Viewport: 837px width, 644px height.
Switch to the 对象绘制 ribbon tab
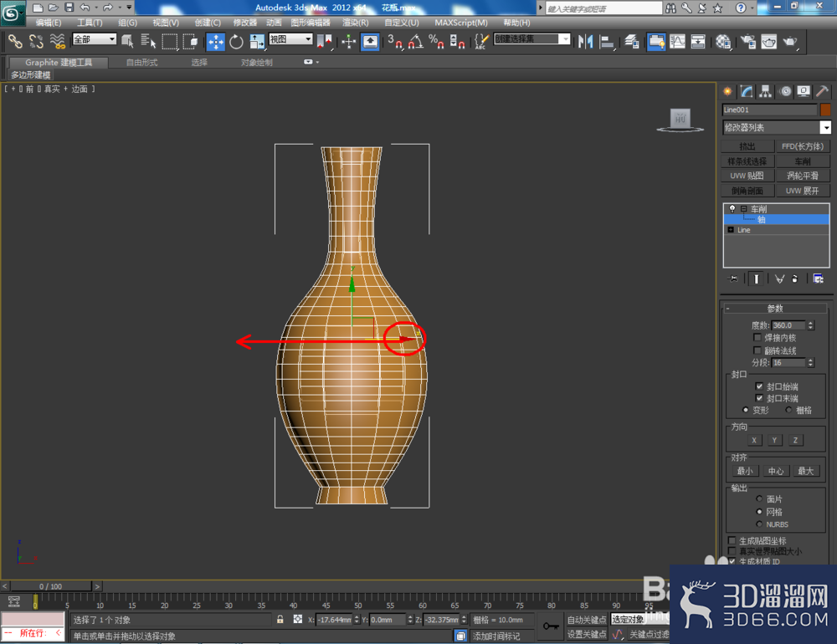point(256,63)
